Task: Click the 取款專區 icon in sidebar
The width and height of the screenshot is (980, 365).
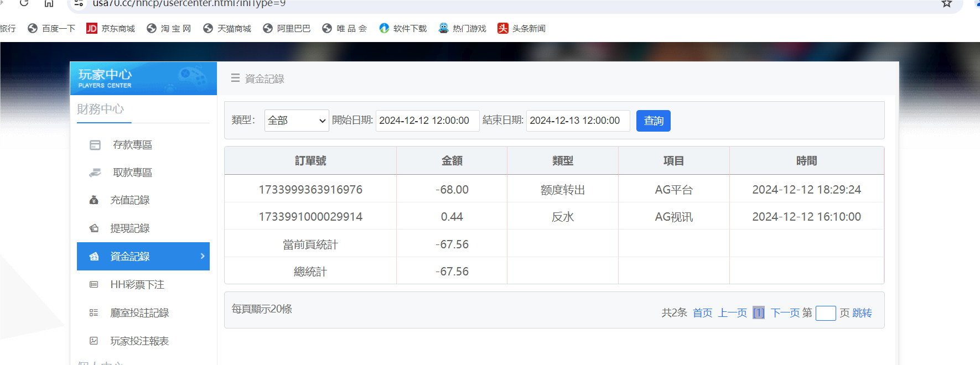Action: (x=95, y=173)
